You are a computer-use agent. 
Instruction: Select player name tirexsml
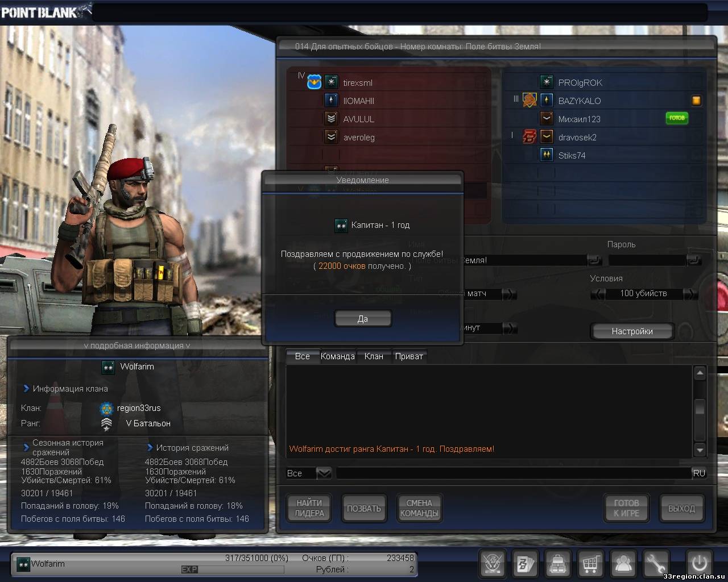[x=358, y=82]
